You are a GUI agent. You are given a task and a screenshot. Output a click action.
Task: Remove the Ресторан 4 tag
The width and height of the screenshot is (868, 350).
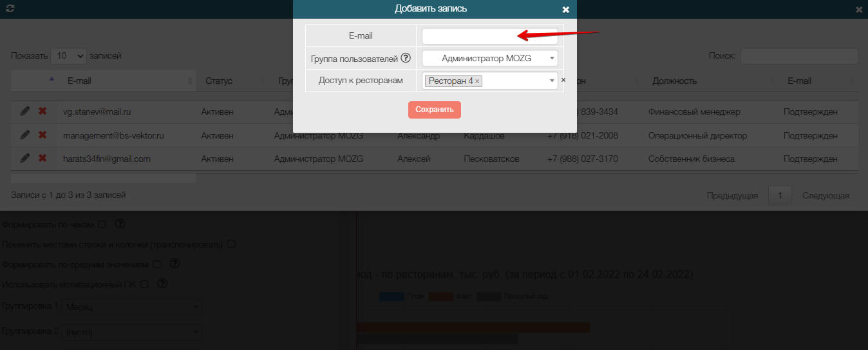pos(477,81)
